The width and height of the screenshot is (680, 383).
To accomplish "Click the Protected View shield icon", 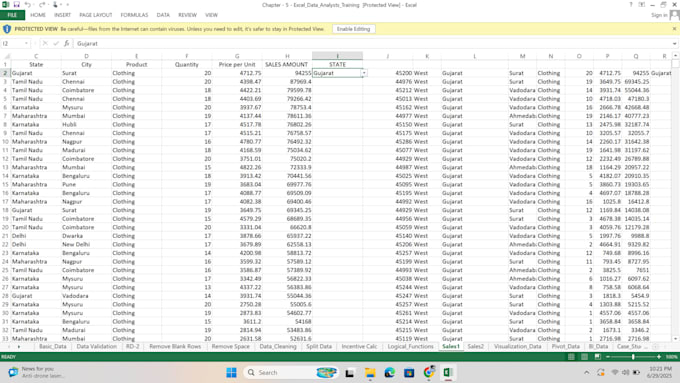I will [x=7, y=29].
